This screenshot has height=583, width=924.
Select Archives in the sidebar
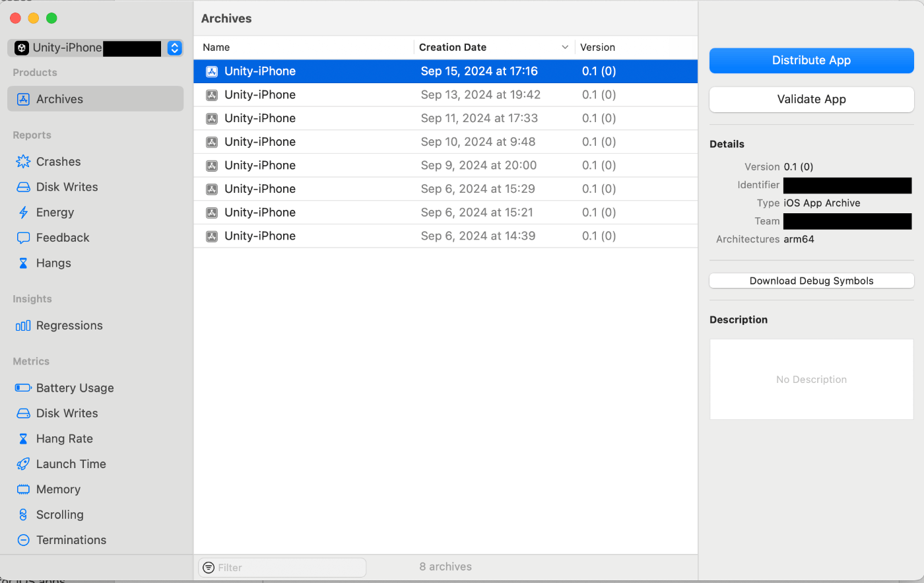pyautogui.click(x=96, y=99)
